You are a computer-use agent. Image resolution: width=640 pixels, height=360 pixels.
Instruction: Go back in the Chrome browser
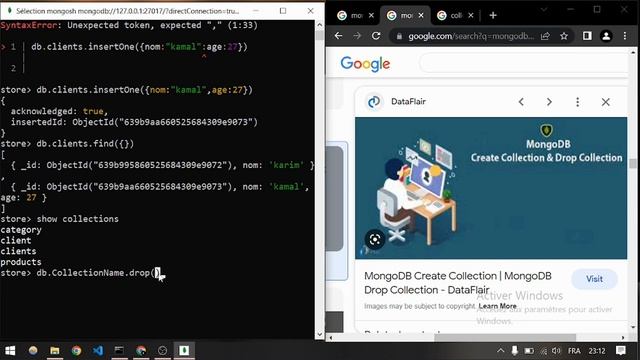338,36
